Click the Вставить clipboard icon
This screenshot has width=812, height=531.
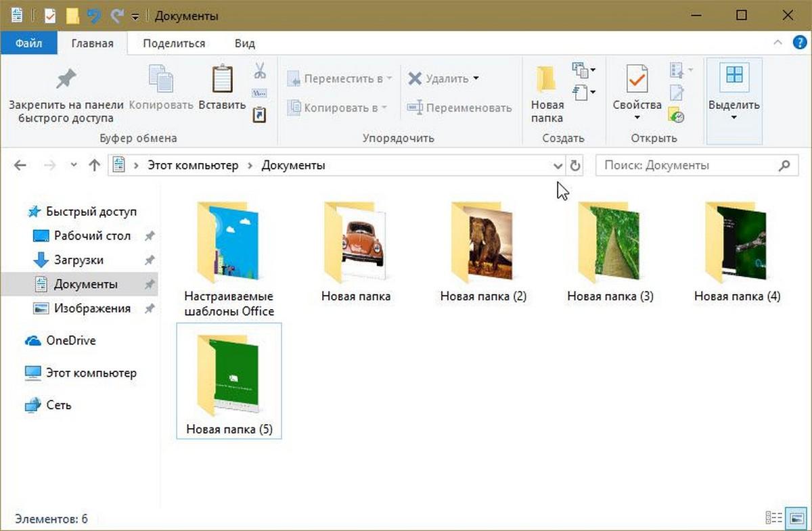[222, 79]
